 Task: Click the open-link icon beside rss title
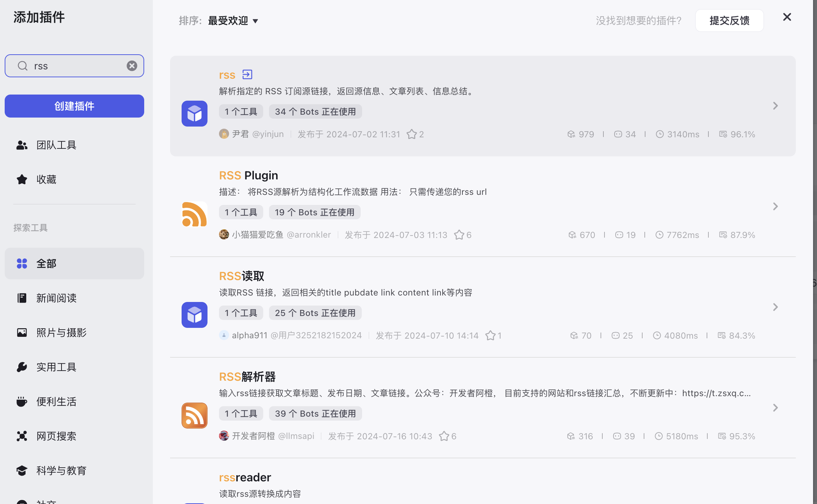coord(247,74)
